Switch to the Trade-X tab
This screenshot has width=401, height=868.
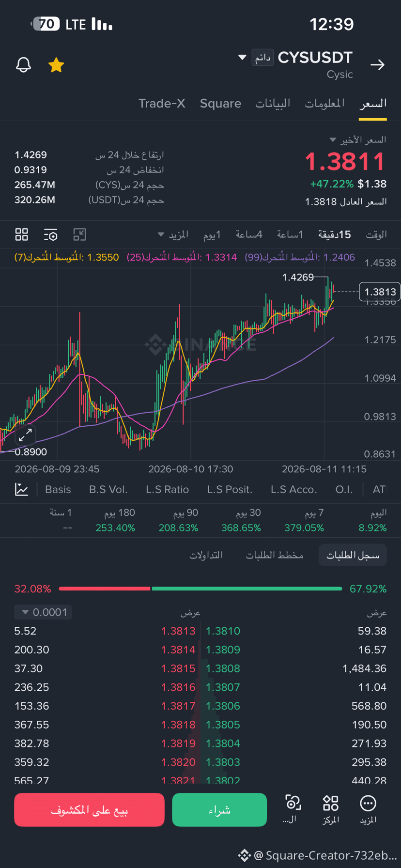(x=162, y=103)
